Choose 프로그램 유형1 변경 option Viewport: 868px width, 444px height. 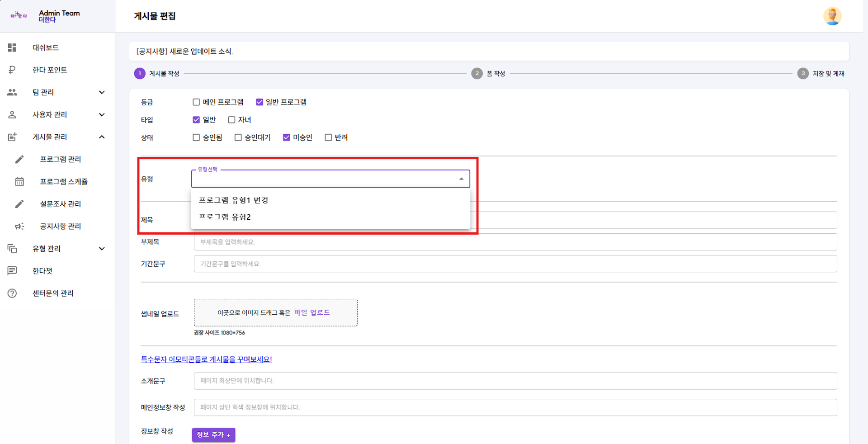click(233, 200)
